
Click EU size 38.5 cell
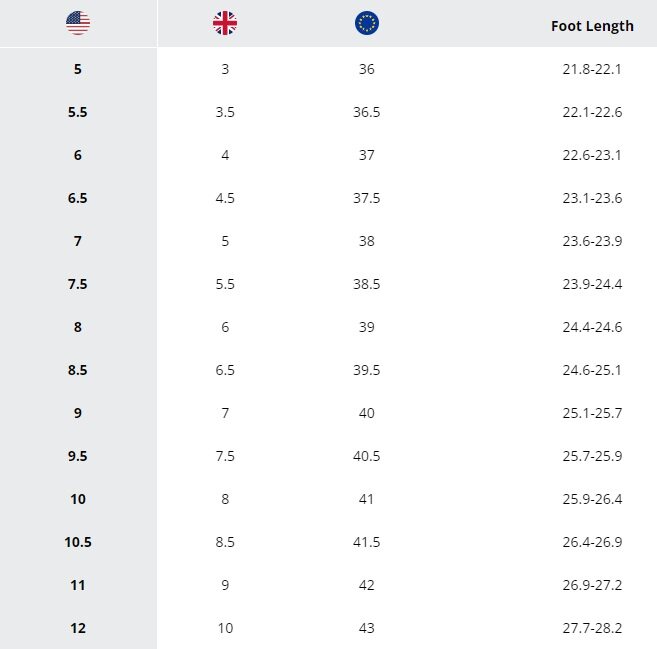367,284
